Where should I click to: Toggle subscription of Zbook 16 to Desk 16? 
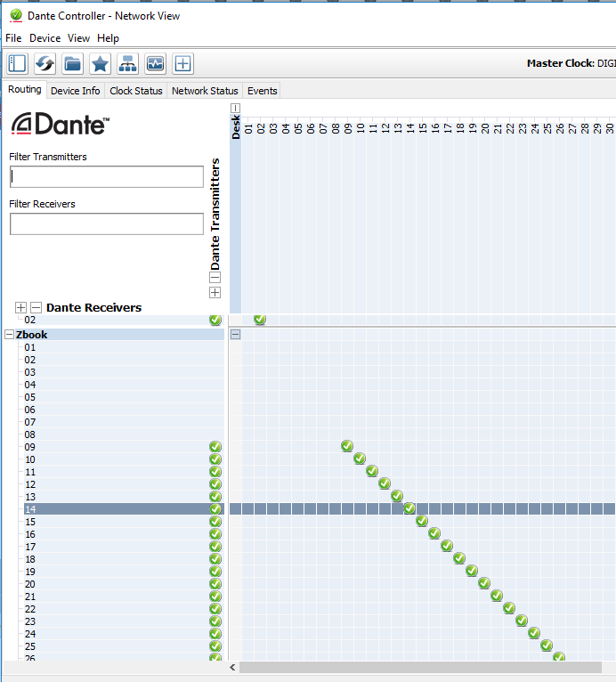coord(434,532)
